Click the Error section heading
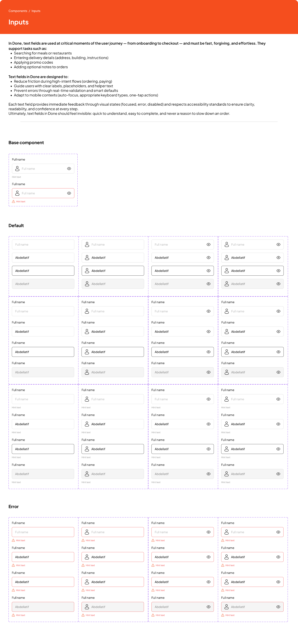 [14, 506]
